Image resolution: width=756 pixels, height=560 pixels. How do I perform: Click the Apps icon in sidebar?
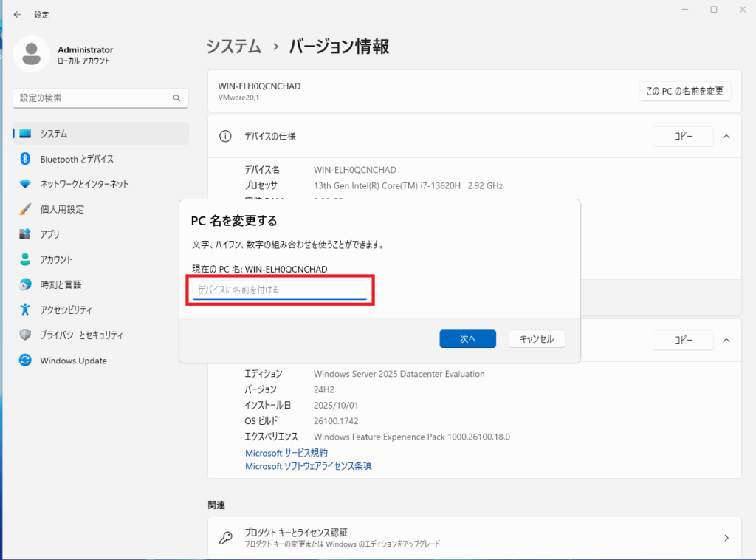point(25,234)
